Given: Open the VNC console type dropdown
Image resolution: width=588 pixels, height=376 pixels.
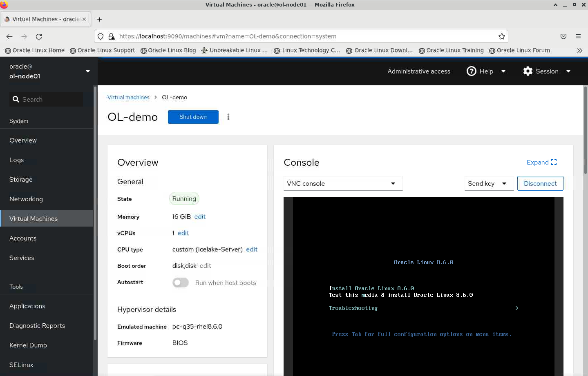Looking at the screenshot, I should (x=343, y=183).
